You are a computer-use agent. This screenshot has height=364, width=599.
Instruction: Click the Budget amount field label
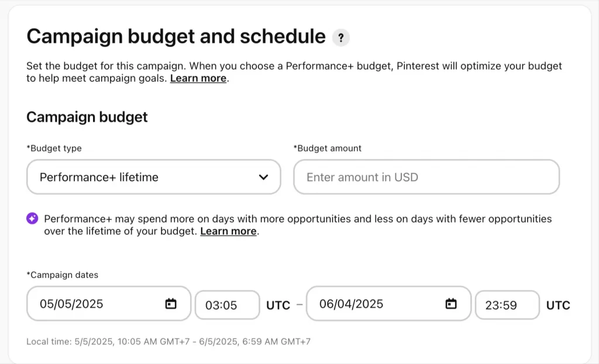(328, 148)
